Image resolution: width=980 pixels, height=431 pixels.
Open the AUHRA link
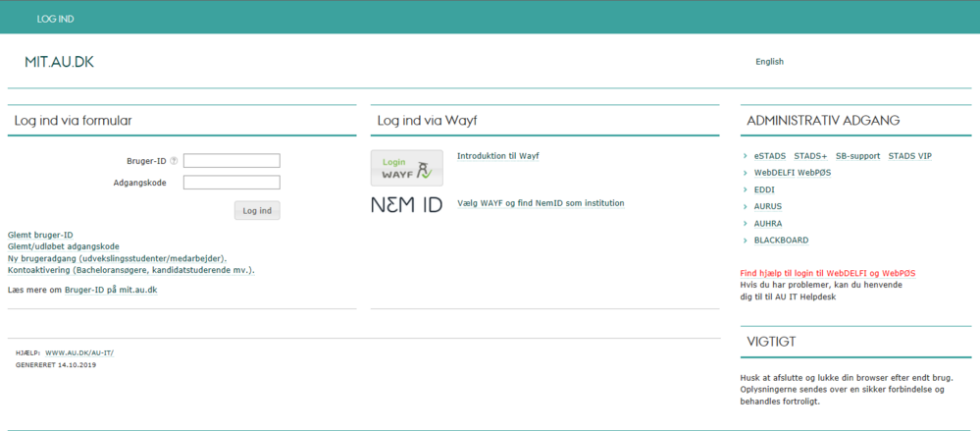click(768, 223)
